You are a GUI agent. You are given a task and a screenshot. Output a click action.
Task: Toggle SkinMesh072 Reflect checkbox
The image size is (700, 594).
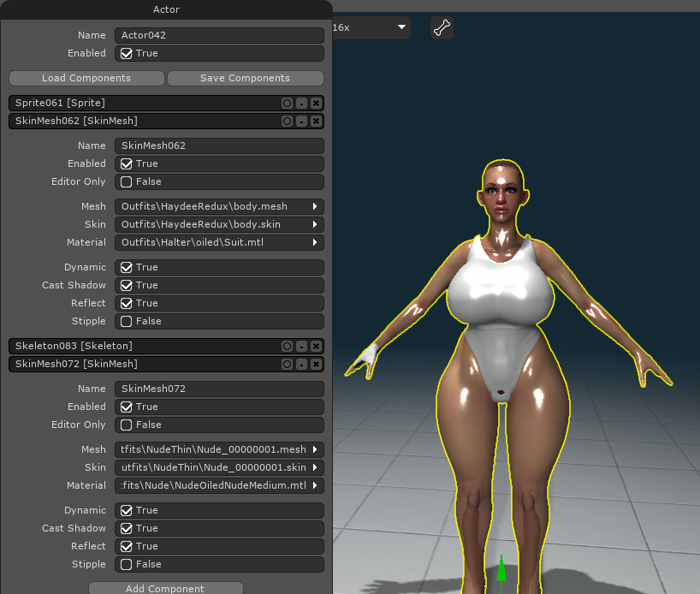point(127,546)
